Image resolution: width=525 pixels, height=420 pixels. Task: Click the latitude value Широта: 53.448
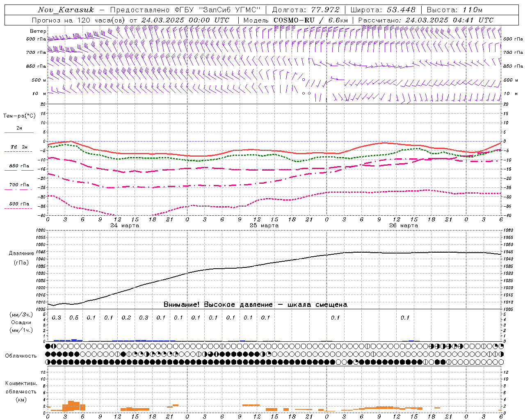tap(383, 10)
